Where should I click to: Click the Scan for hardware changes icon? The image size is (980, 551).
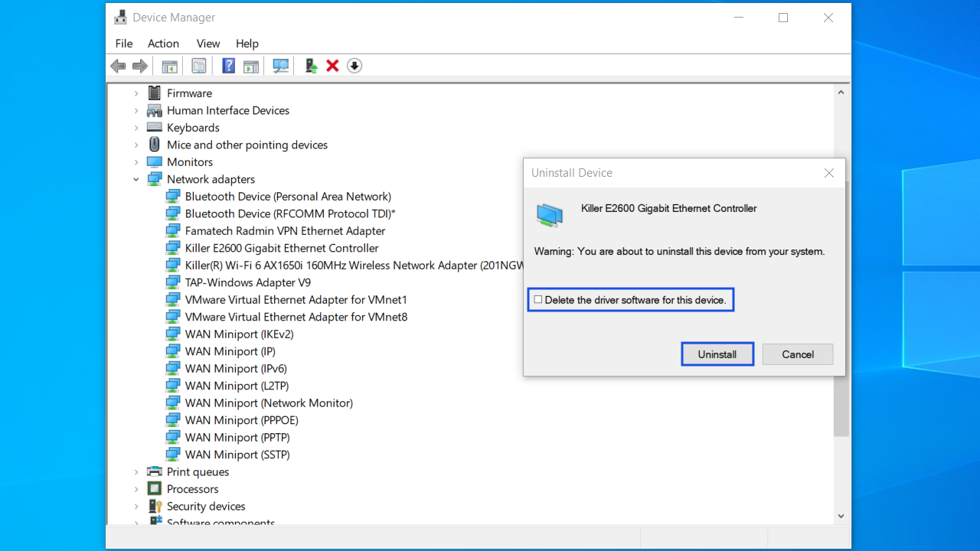281,66
